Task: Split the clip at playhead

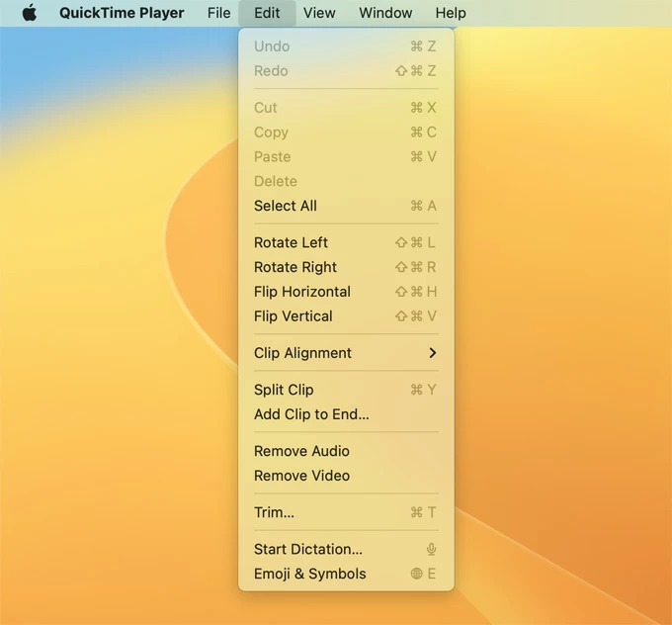Action: click(x=284, y=390)
